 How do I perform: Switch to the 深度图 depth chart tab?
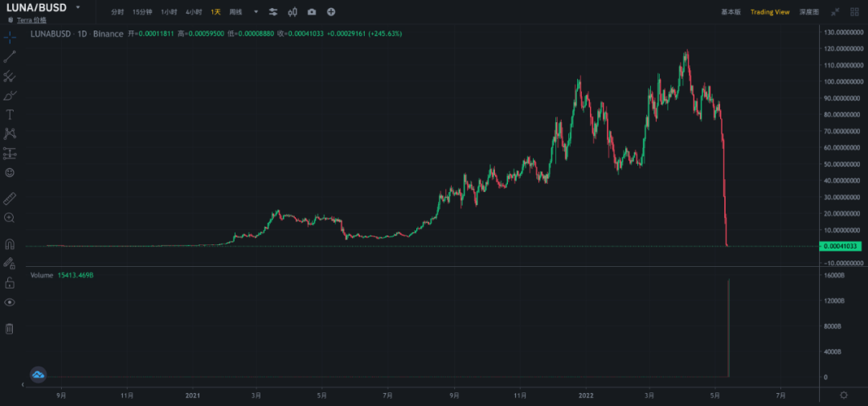[809, 11]
